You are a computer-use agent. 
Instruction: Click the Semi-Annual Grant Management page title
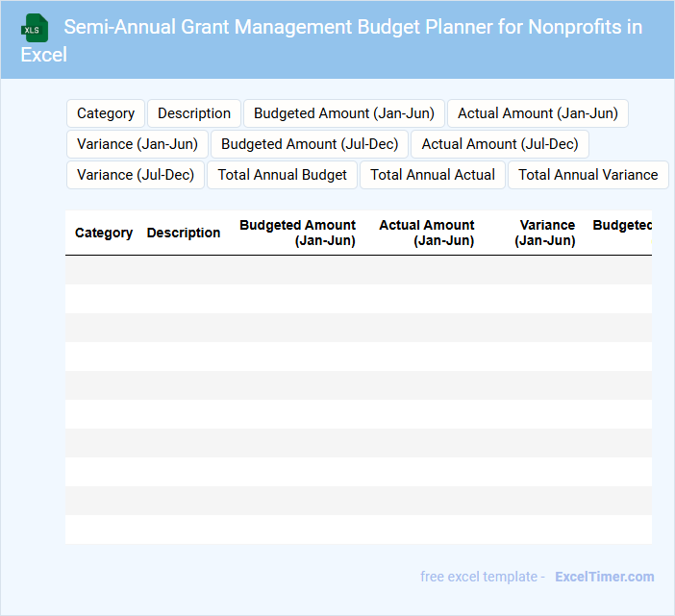(353, 27)
